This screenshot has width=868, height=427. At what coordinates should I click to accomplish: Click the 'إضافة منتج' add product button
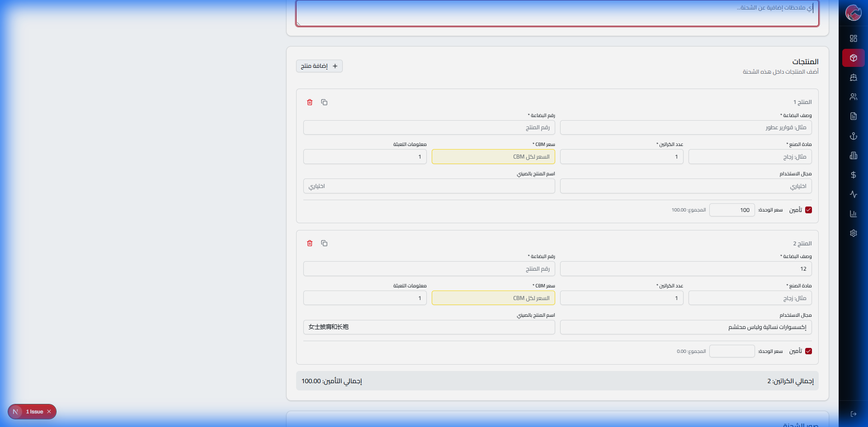pos(319,66)
